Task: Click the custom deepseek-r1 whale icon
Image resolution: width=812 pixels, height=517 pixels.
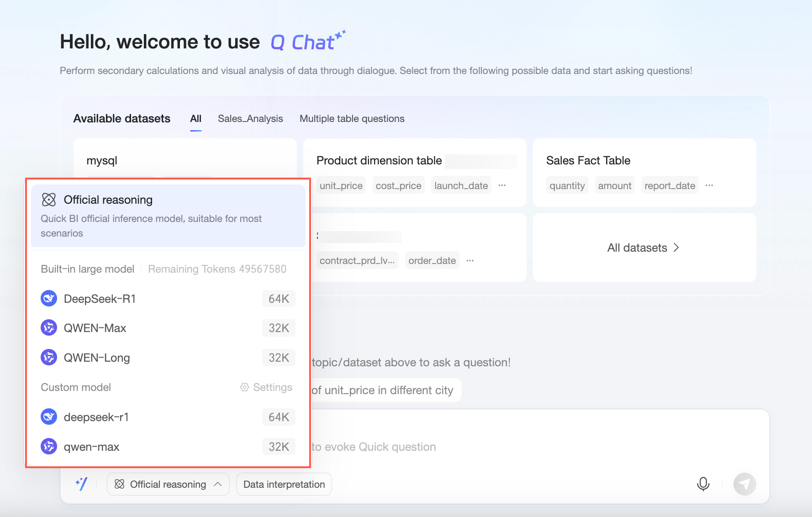Action: tap(49, 417)
